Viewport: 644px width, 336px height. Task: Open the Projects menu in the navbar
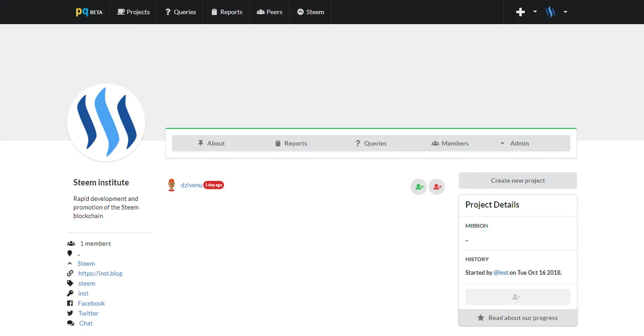[133, 12]
